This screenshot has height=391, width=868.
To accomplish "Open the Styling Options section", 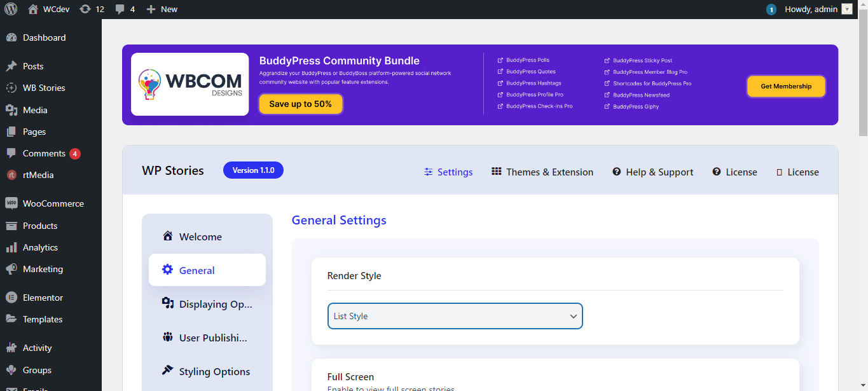I will 207,371.
